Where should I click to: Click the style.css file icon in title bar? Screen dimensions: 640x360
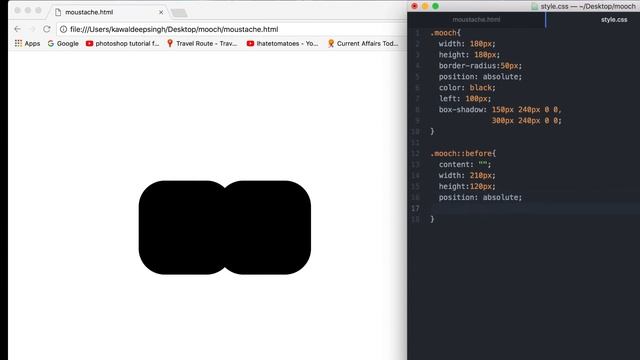tap(534, 7)
